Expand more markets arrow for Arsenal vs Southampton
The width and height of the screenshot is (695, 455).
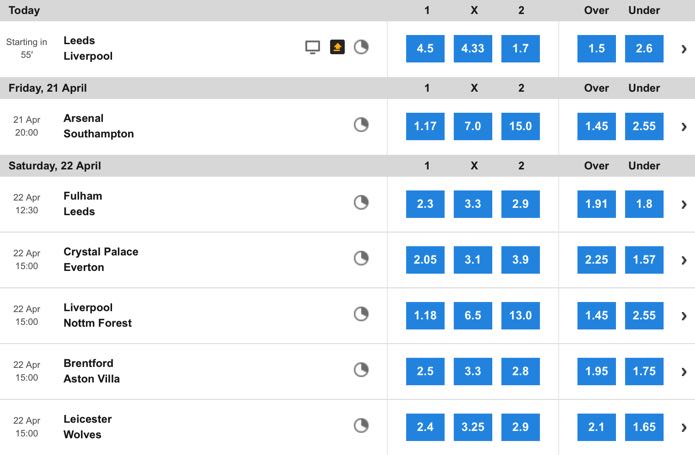click(x=684, y=127)
